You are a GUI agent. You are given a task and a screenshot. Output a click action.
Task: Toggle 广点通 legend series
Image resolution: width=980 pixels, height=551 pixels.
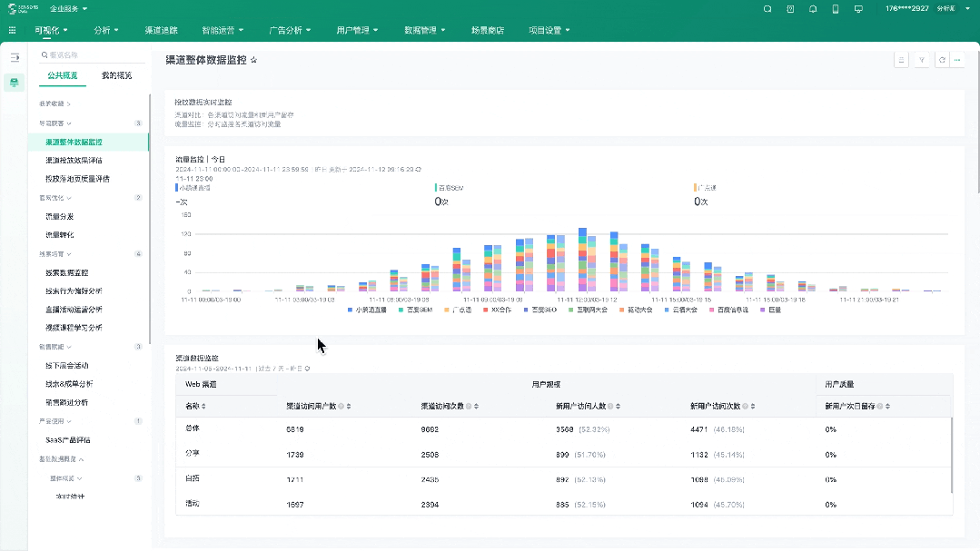pos(458,310)
